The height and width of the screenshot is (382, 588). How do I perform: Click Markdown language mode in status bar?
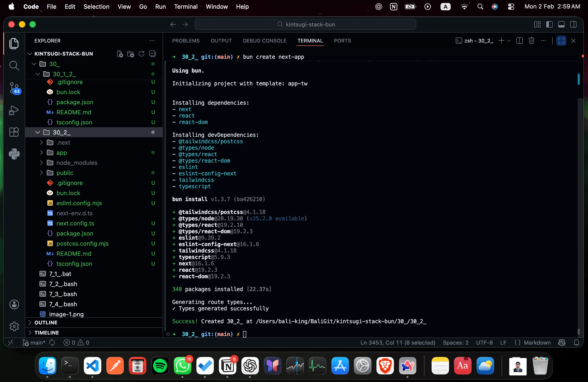coord(537,343)
